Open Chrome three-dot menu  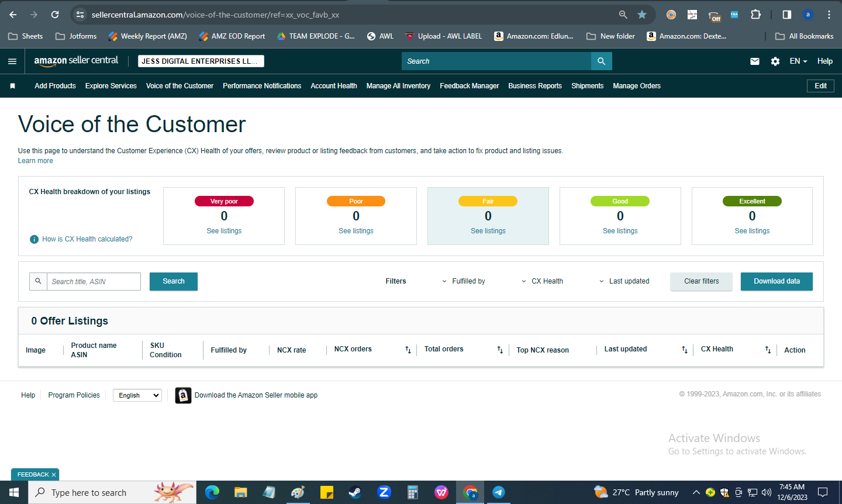coord(829,15)
